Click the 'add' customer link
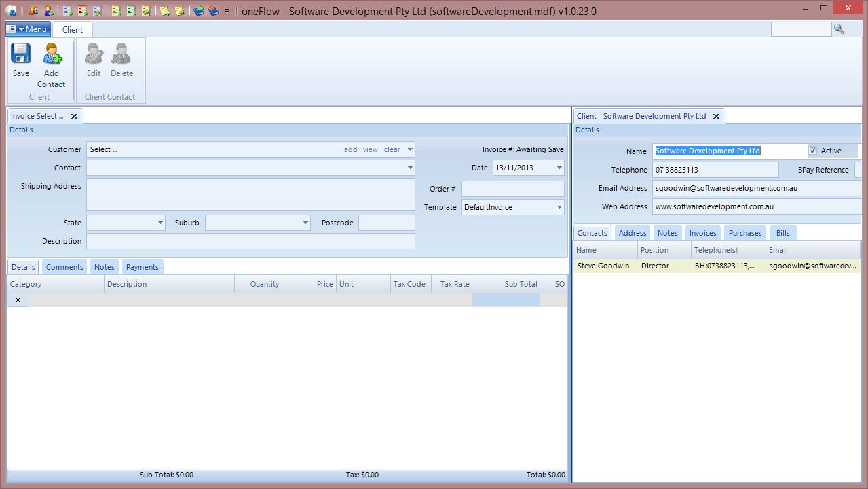 [350, 149]
